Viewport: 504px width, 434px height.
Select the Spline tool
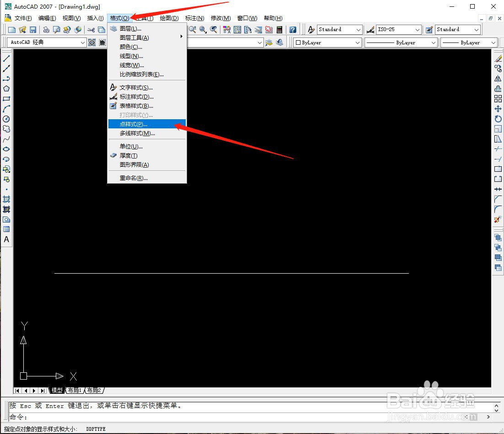click(6, 139)
